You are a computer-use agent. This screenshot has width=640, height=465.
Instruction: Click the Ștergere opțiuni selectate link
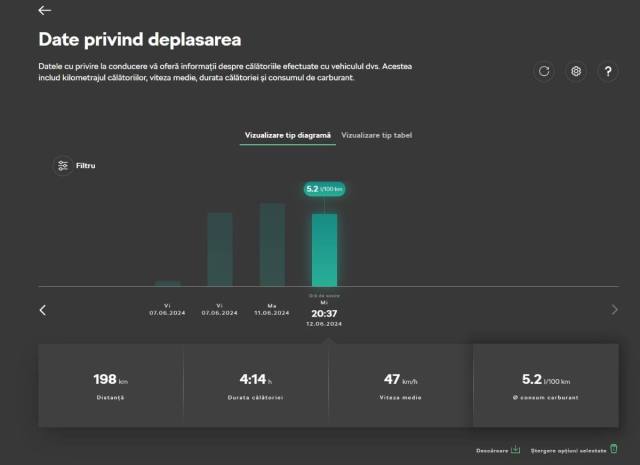[x=567, y=450]
